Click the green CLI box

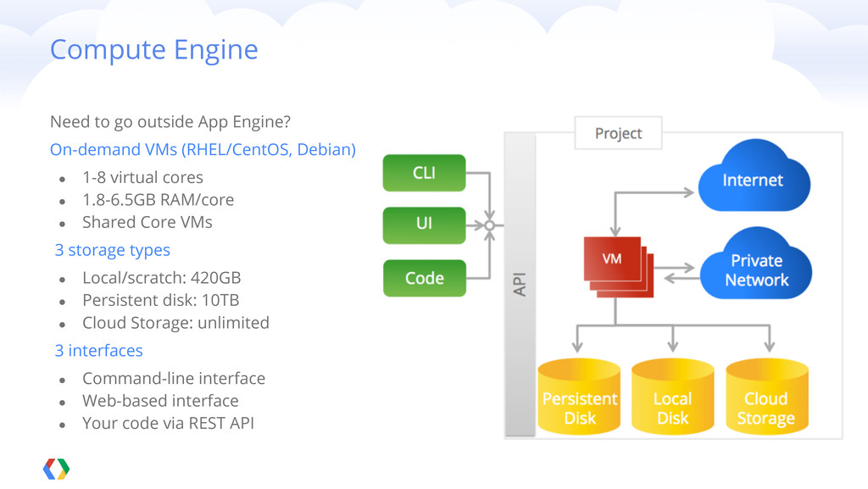point(424,173)
